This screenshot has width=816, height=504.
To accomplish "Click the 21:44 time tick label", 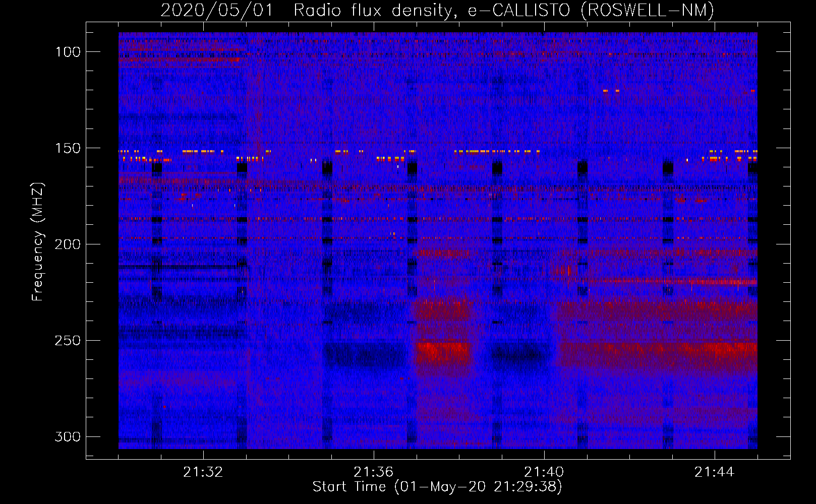I will tap(715, 472).
